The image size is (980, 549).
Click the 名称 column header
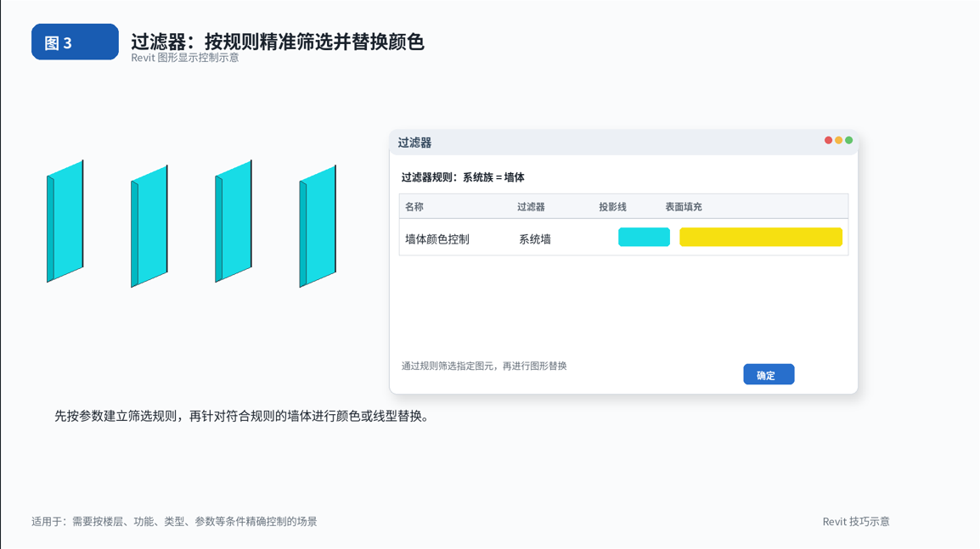pos(414,207)
